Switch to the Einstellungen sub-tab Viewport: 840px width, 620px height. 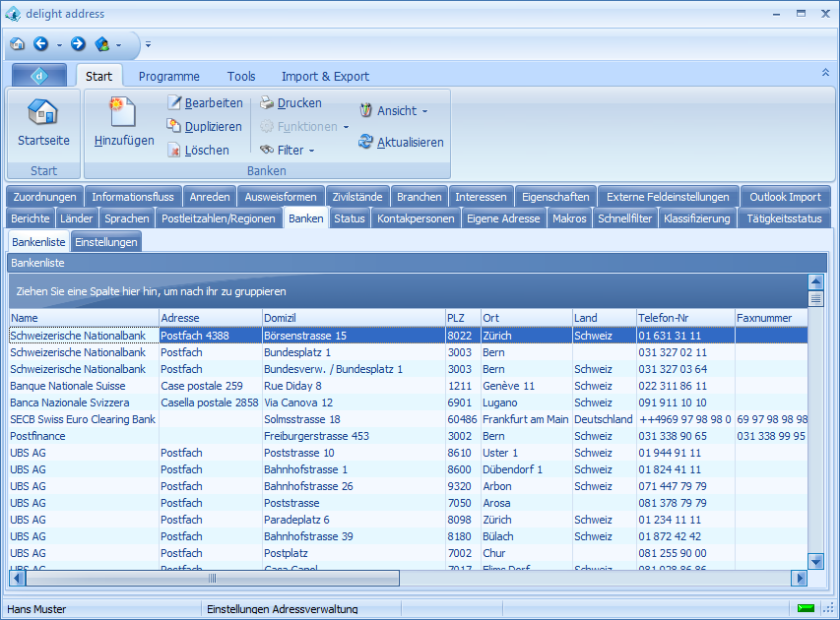106,242
